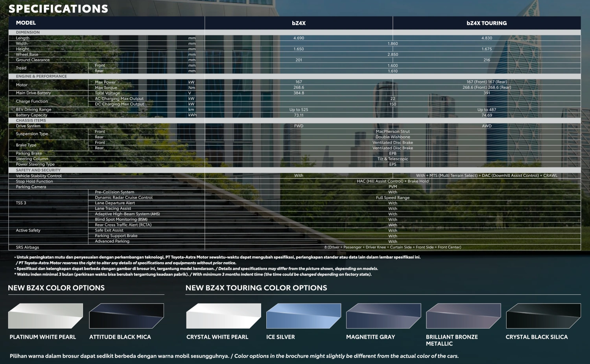Viewport: 590px width, 364px height.
Task: Select the "Length" row label
Action: pyautogui.click(x=23, y=38)
